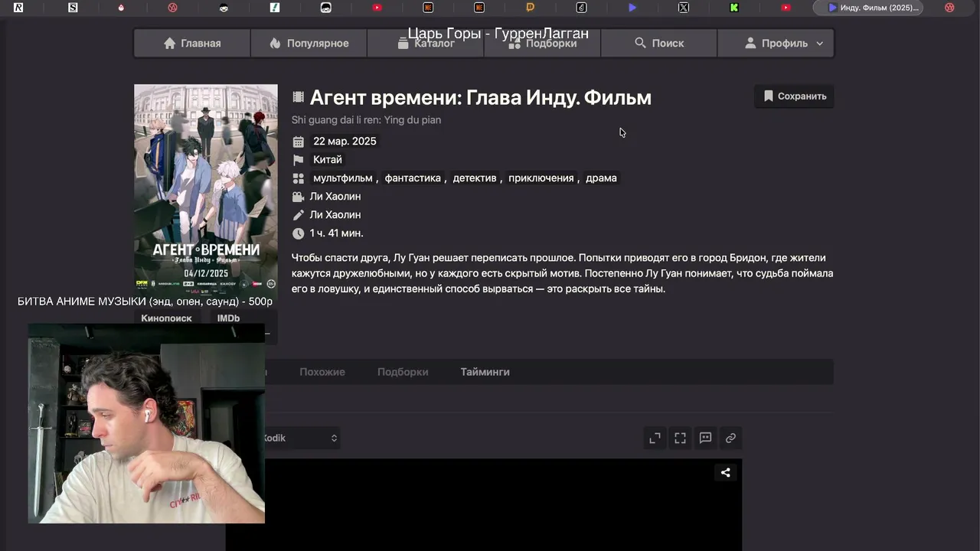The height and width of the screenshot is (551, 980).
Task: Click the duration text 1 ч. 41 мин.
Action: click(x=336, y=233)
